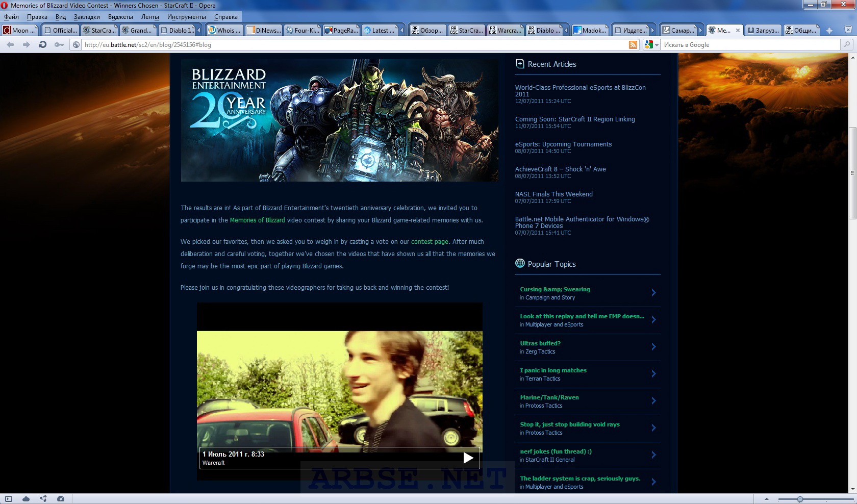857x504 pixels.
Task: Click the orange RSS feed icon
Action: click(x=633, y=45)
